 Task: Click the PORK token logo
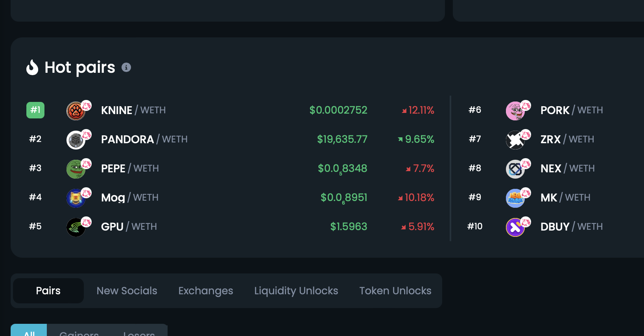[x=515, y=111]
